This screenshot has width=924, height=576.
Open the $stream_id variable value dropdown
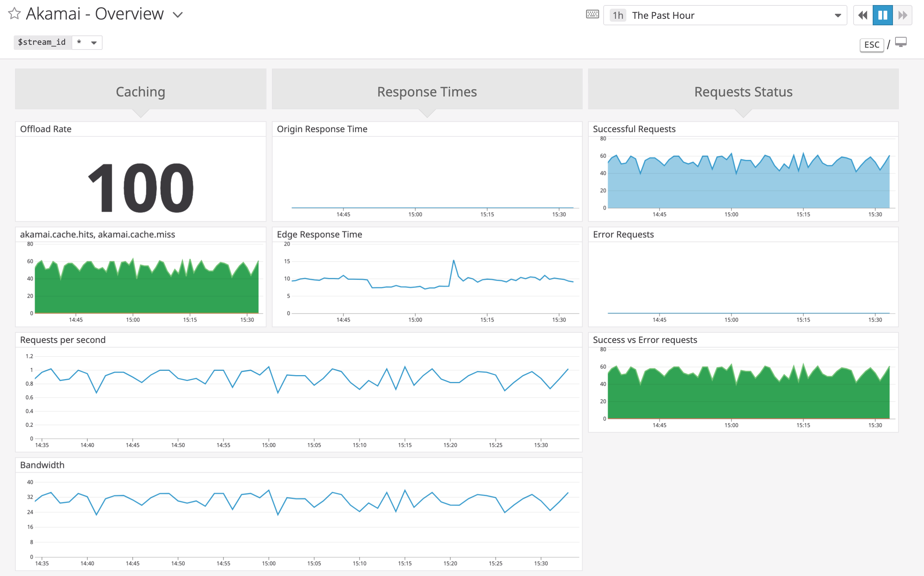click(87, 42)
